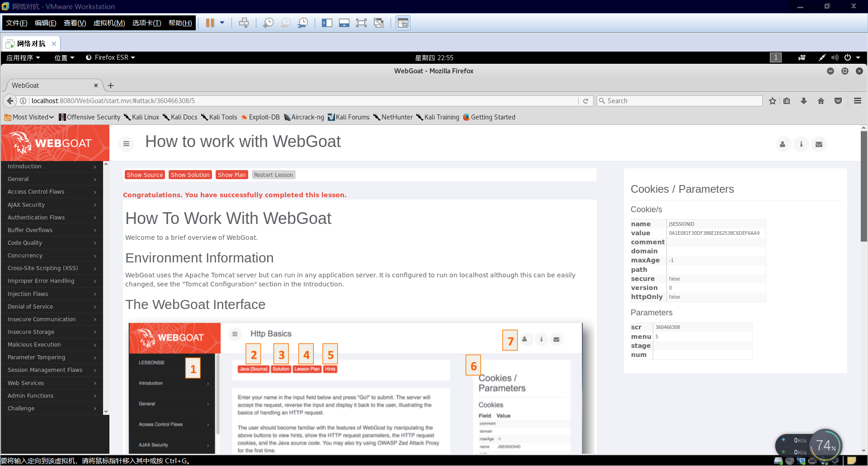The height and width of the screenshot is (466, 868).
Task: Open the snapshot manager
Action: point(303,23)
